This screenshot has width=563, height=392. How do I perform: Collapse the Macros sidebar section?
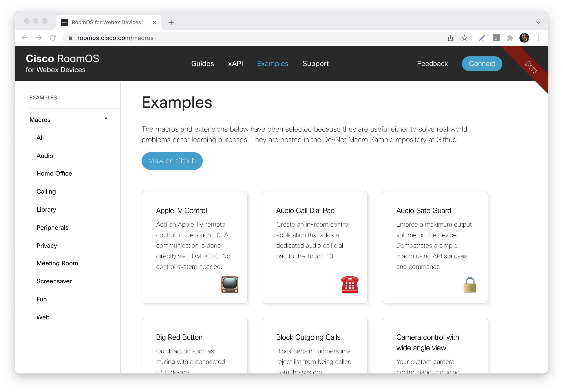(x=106, y=119)
